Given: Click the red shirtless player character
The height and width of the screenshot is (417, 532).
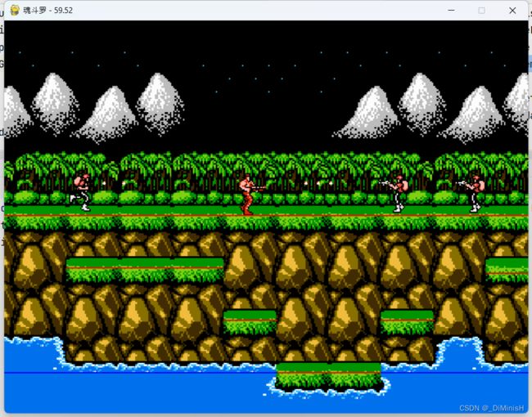Looking at the screenshot, I should coord(250,195).
